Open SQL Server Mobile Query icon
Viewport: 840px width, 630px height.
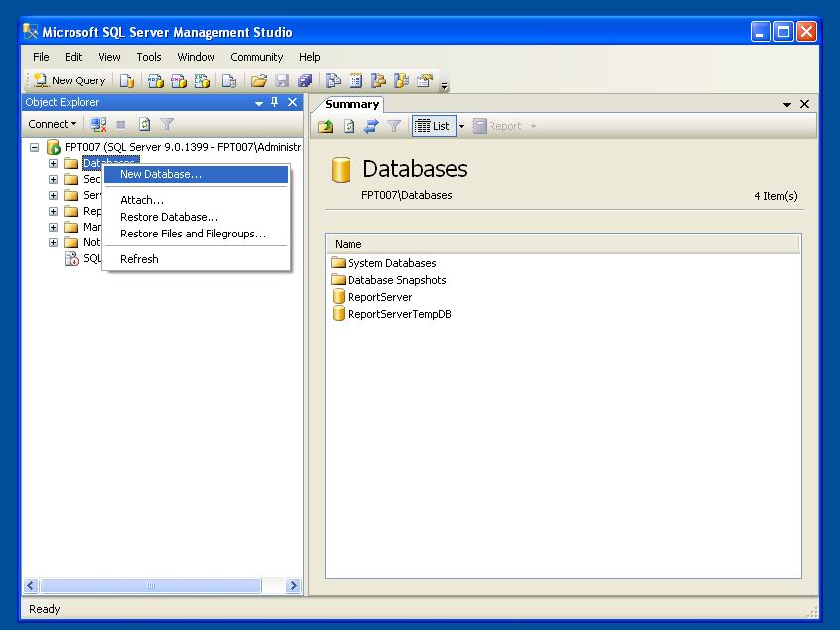(x=229, y=80)
